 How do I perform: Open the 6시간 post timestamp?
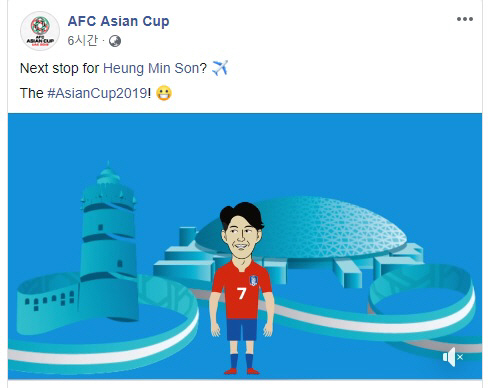(83, 41)
